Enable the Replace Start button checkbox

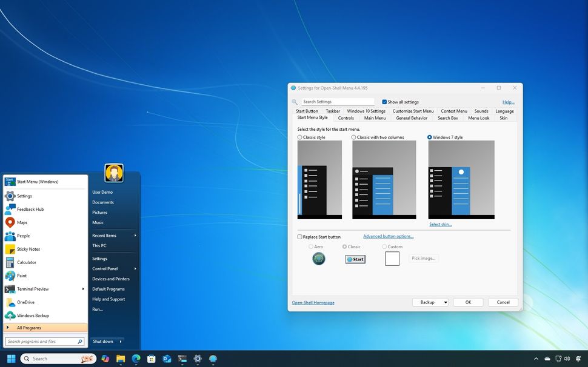(x=299, y=237)
